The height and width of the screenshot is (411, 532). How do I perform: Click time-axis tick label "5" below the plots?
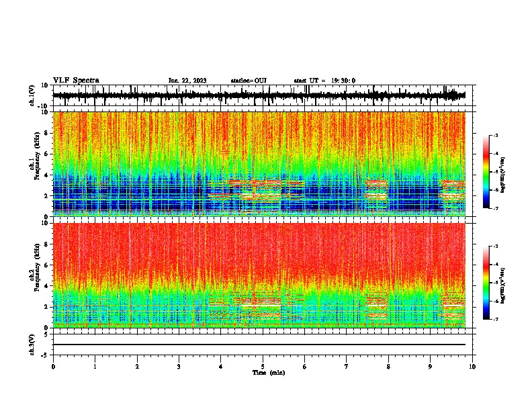tap(263, 367)
